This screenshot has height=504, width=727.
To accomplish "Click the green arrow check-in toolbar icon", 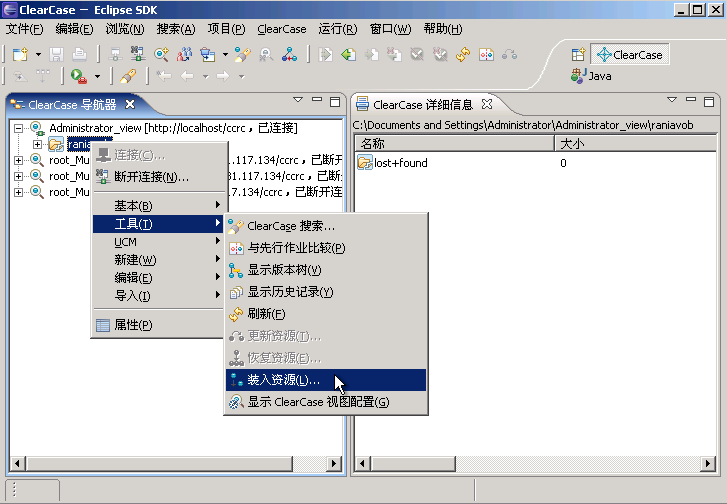I will [348, 55].
